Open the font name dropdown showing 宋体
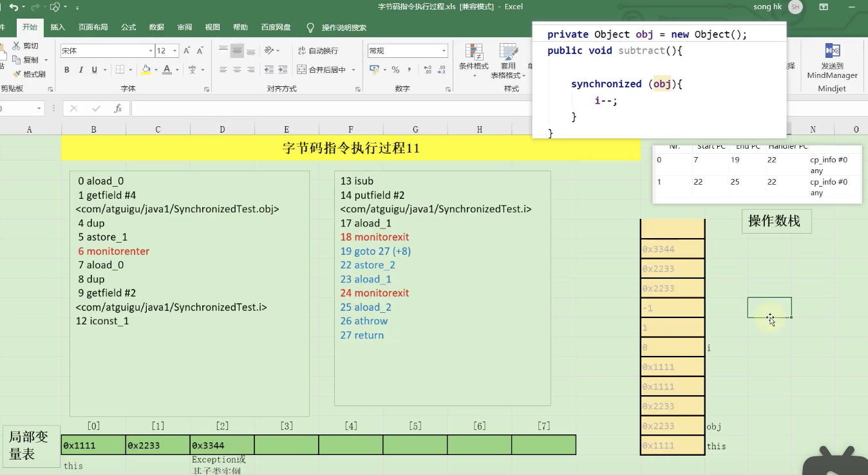Viewport: 868px width, 475px height. pos(151,51)
